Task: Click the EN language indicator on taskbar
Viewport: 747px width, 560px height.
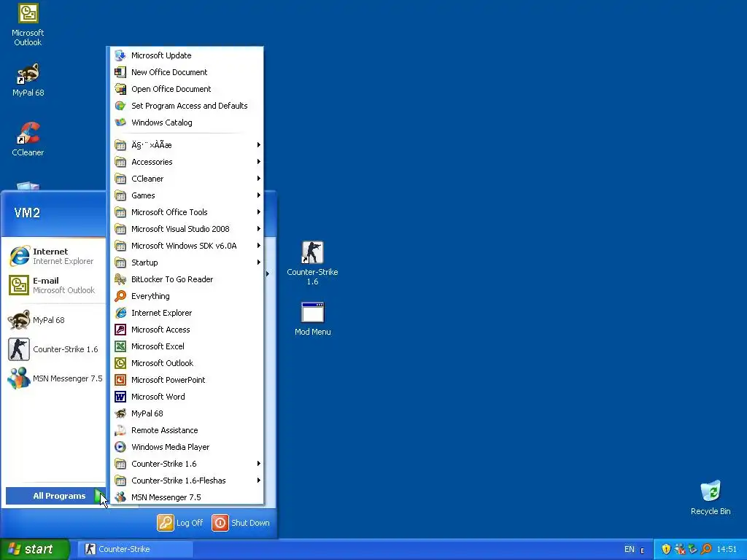Action: (x=630, y=549)
